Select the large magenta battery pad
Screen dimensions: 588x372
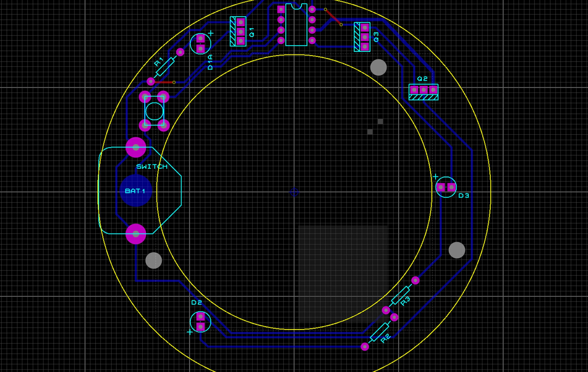[136, 147]
